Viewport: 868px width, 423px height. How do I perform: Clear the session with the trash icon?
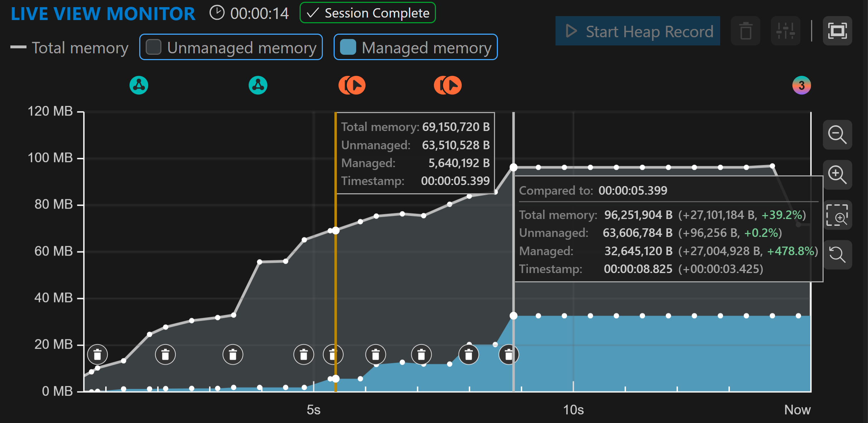pos(746,31)
